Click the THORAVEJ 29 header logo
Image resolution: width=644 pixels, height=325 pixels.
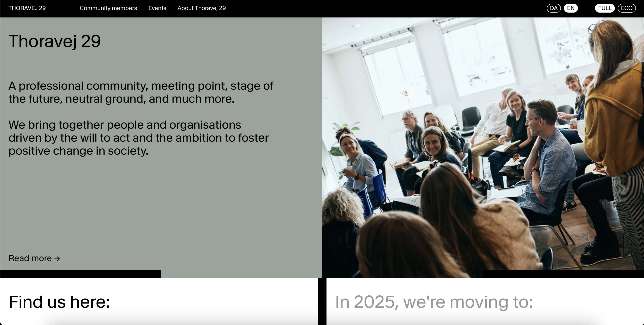click(27, 8)
